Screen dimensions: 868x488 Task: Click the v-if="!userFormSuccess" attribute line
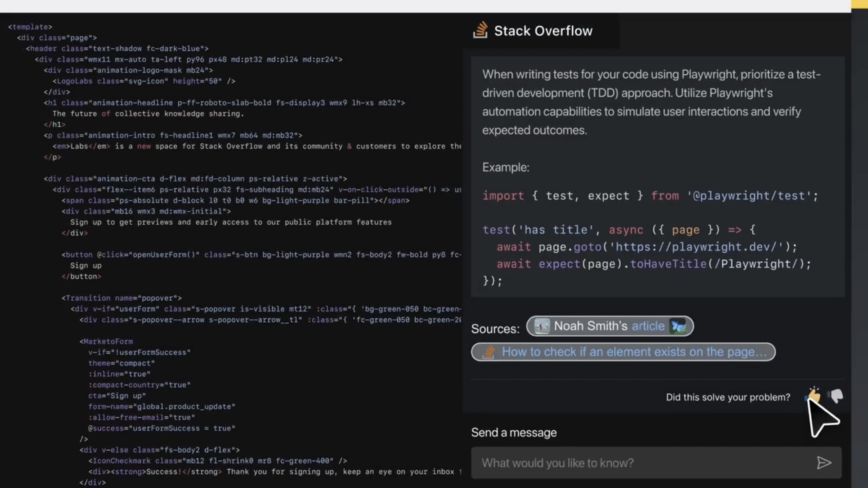coord(139,352)
